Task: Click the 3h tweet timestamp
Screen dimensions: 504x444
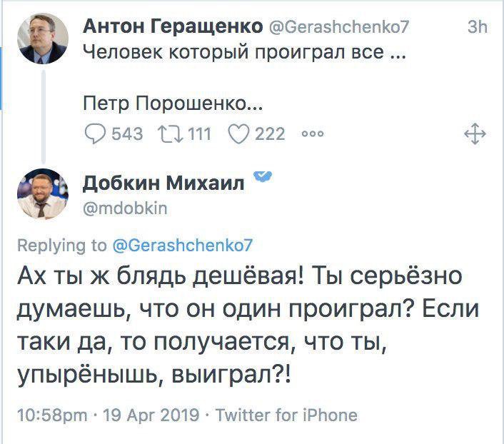Action: click(x=476, y=27)
